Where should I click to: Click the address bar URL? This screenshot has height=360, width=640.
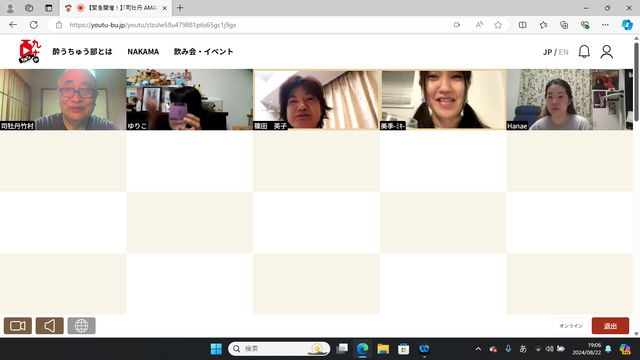(x=153, y=25)
